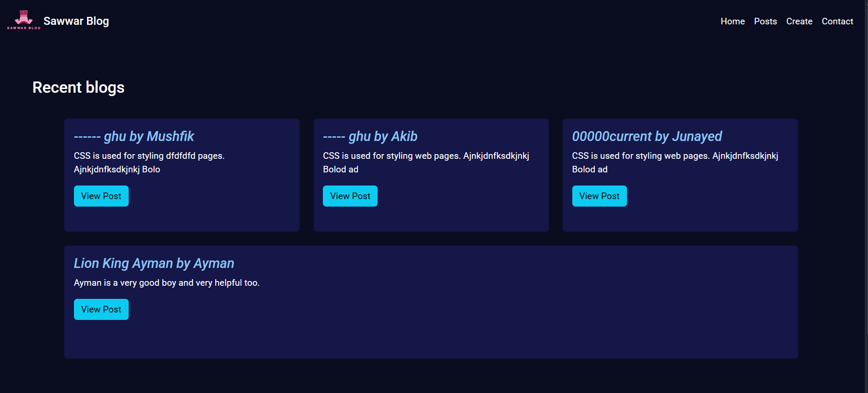The image size is (868, 393).
Task: View Post for Lion King Ayman
Action: click(x=101, y=309)
